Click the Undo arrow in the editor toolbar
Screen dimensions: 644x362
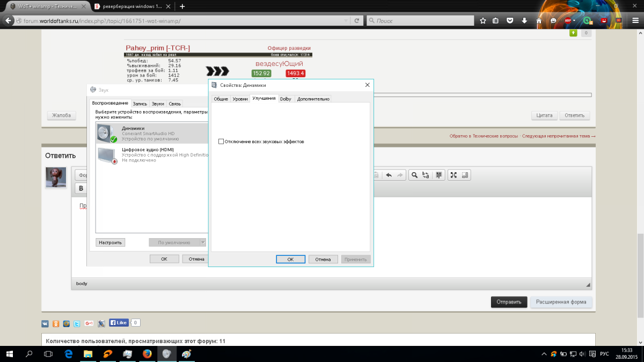389,175
